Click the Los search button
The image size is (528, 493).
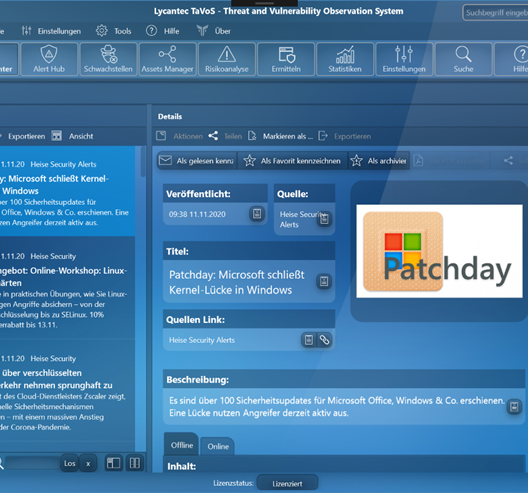[70, 463]
